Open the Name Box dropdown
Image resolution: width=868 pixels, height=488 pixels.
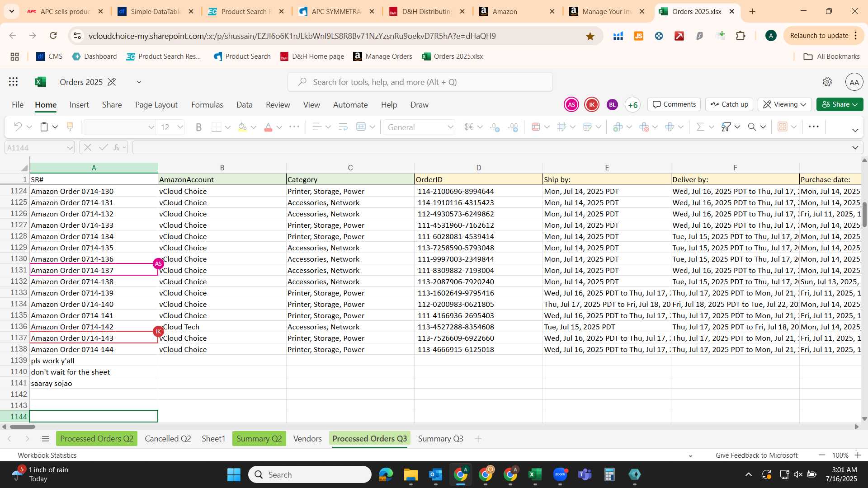pyautogui.click(x=70, y=148)
